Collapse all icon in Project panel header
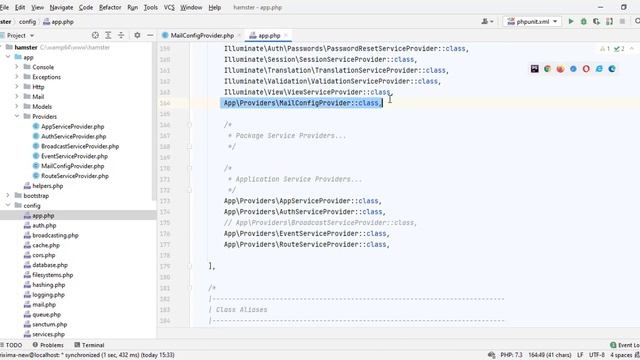 (x=121, y=36)
